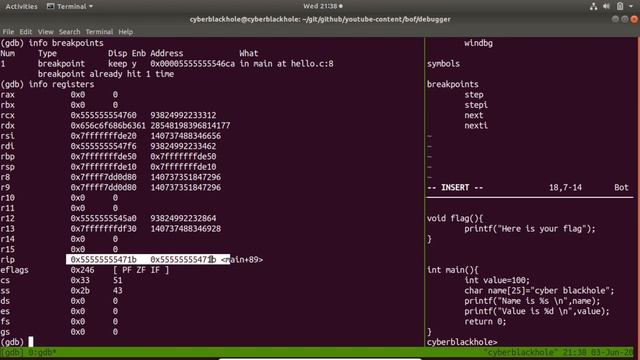This screenshot has height=360, width=640.
Task: Click the '-- INSERT --' vim mode indicator
Action: (x=455, y=187)
